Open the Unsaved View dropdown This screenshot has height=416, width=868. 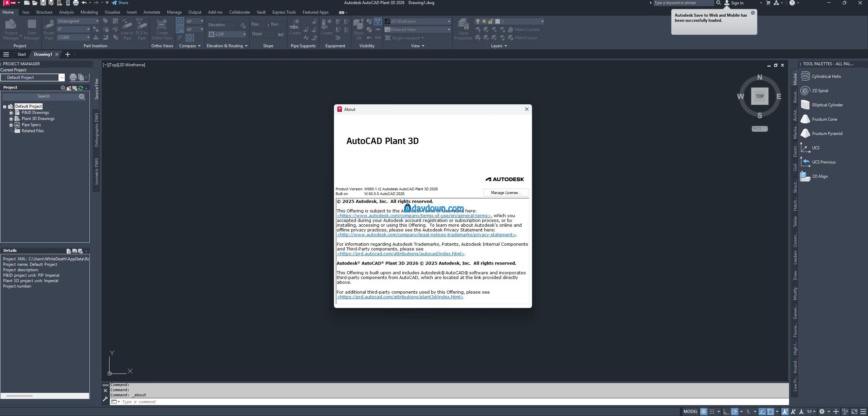click(418, 30)
